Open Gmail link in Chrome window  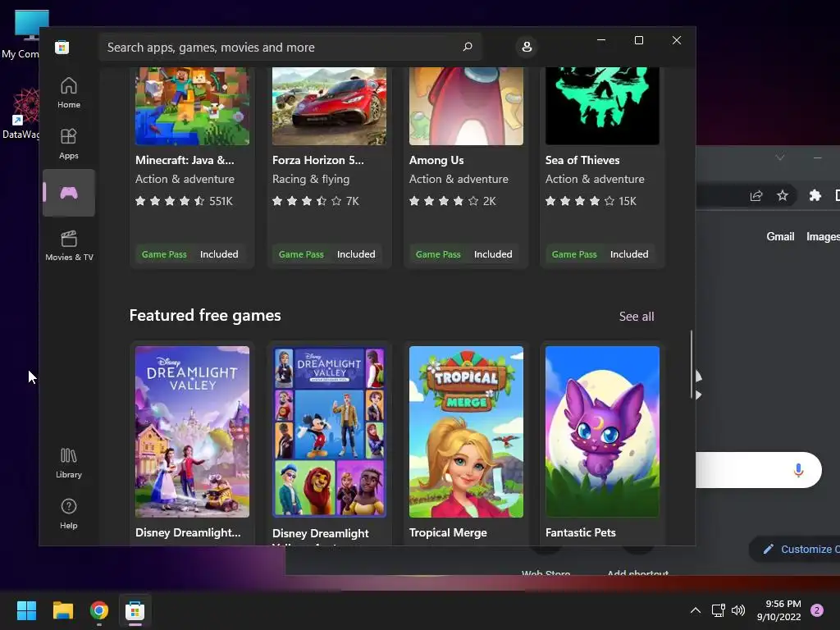click(x=780, y=237)
